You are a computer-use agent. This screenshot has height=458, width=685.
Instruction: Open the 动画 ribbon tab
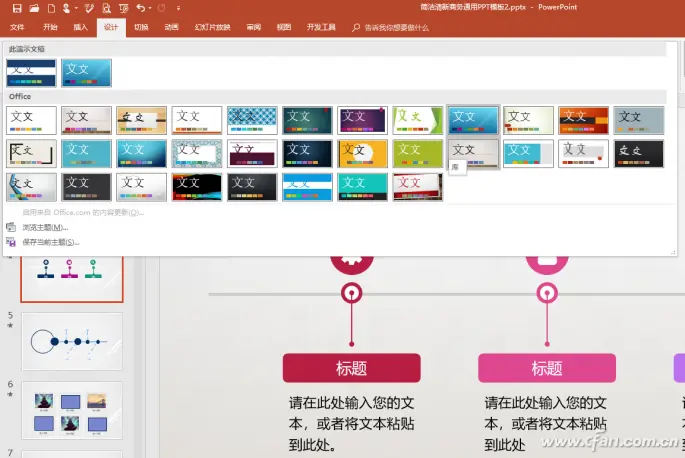pos(172,27)
